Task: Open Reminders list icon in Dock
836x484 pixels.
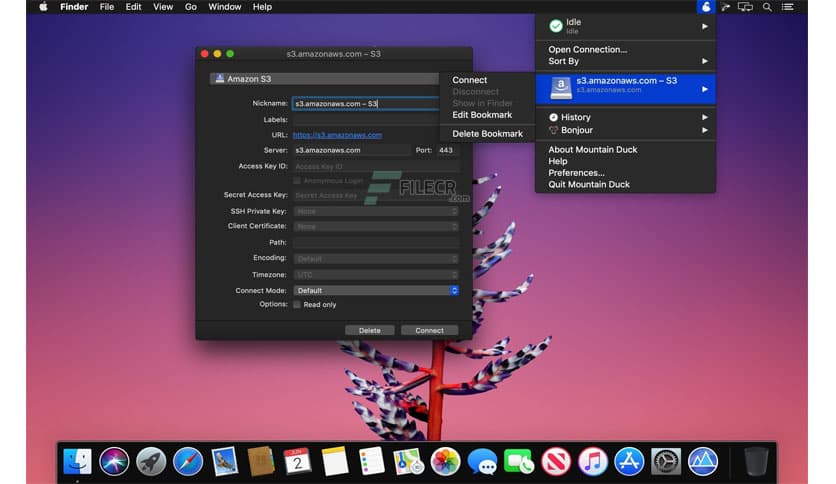Action: (372, 461)
